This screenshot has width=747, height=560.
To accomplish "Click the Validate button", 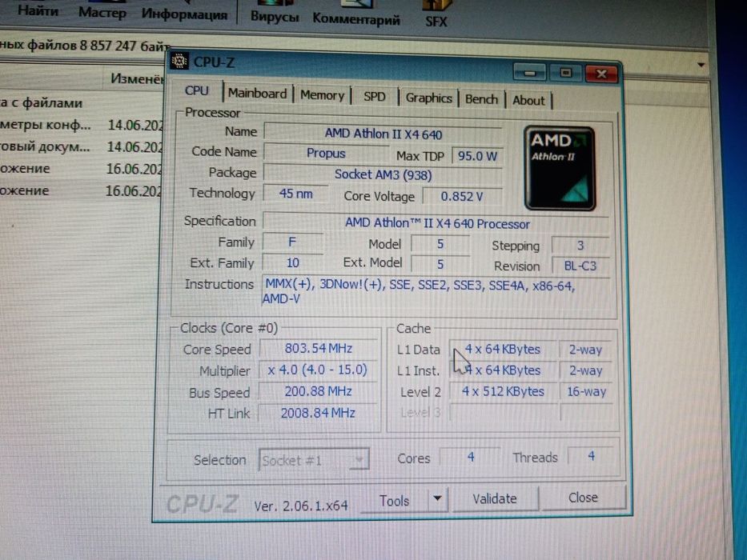I will click(x=495, y=498).
